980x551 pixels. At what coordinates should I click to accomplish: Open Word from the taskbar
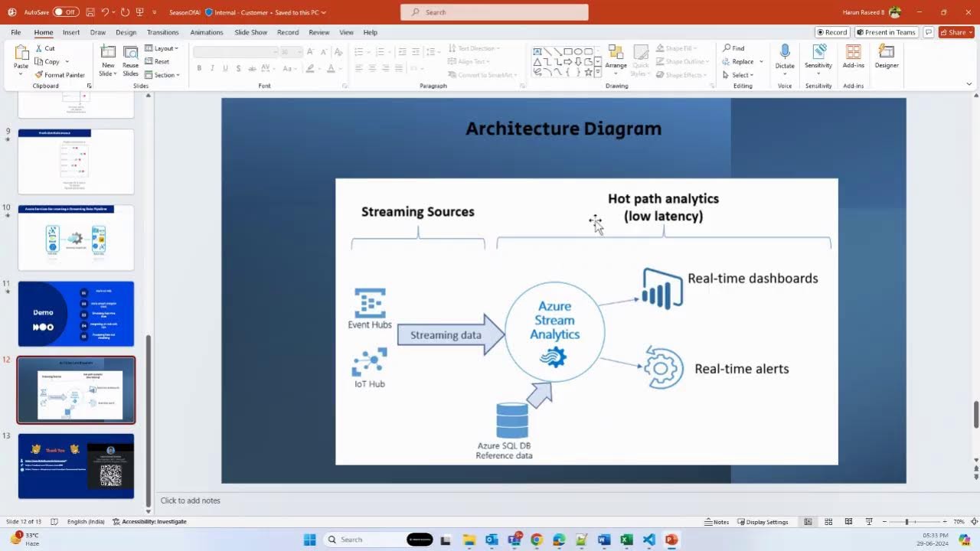[x=603, y=540]
